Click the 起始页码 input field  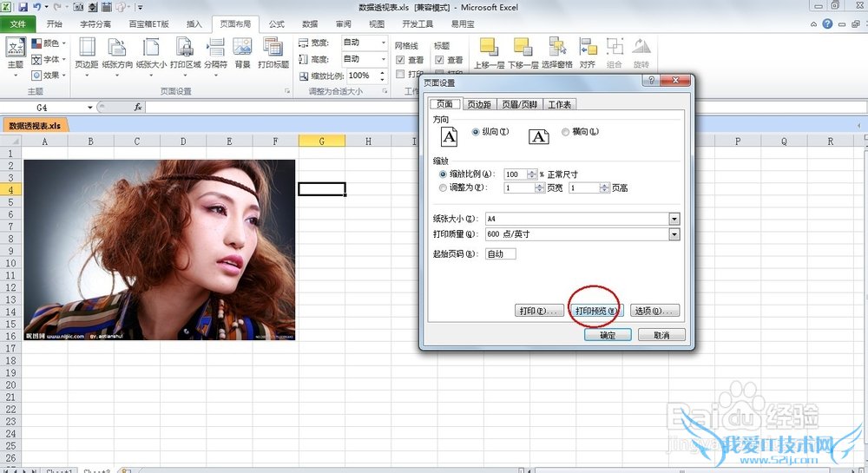[501, 254]
